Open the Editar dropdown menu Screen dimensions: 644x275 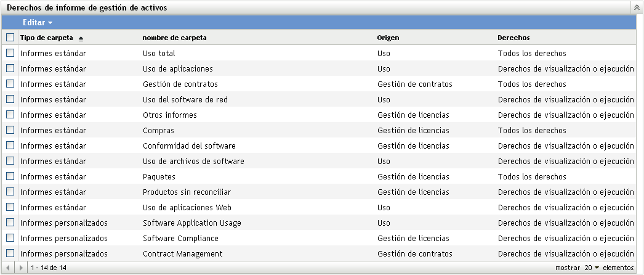(37, 22)
